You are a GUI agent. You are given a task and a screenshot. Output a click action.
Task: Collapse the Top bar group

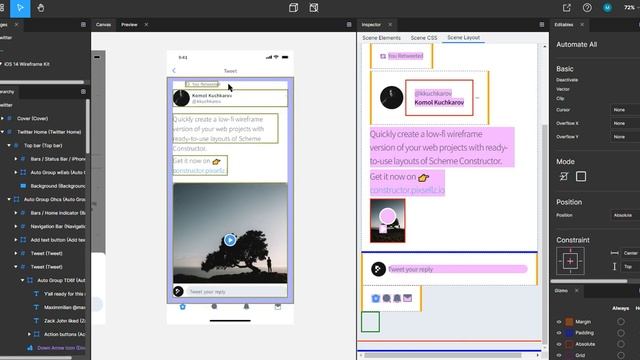pyautogui.click(x=9, y=145)
